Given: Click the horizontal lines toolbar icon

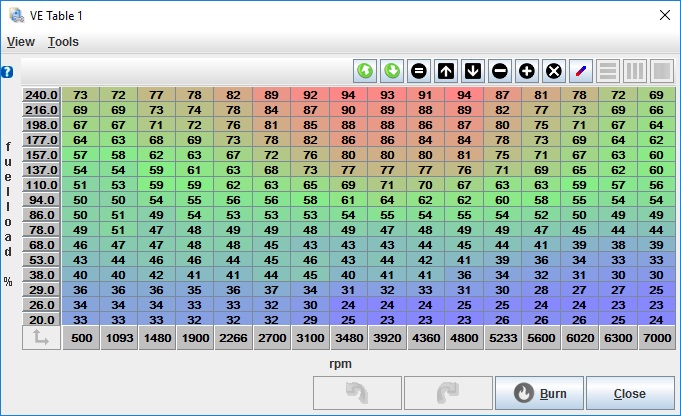Looking at the screenshot, I should pos(608,71).
